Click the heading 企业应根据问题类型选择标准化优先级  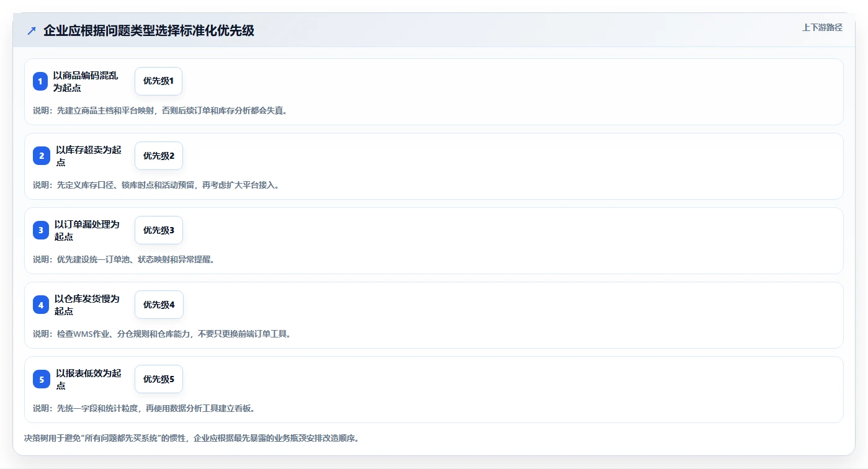point(149,30)
